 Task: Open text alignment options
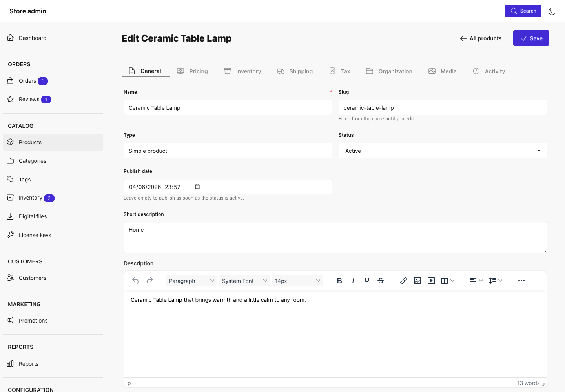point(476,281)
